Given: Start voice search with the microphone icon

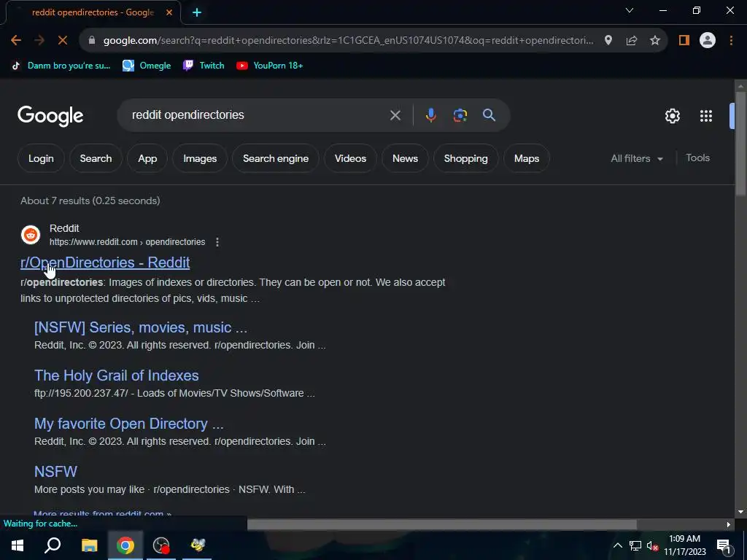Looking at the screenshot, I should [430, 115].
